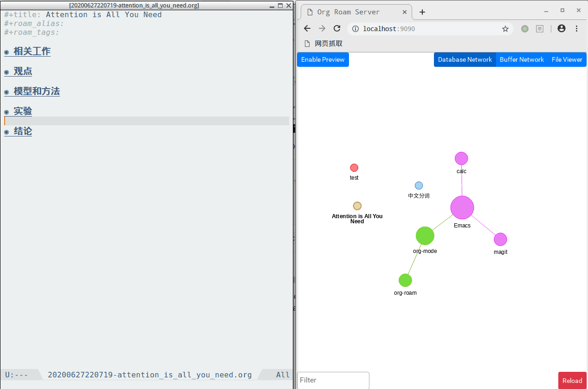Minimize the Emacs window
The width and height of the screenshot is (588, 389).
click(x=271, y=6)
